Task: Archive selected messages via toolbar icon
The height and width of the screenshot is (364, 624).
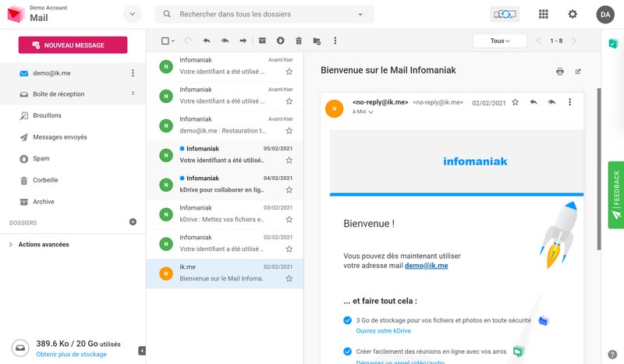Action: (x=262, y=41)
